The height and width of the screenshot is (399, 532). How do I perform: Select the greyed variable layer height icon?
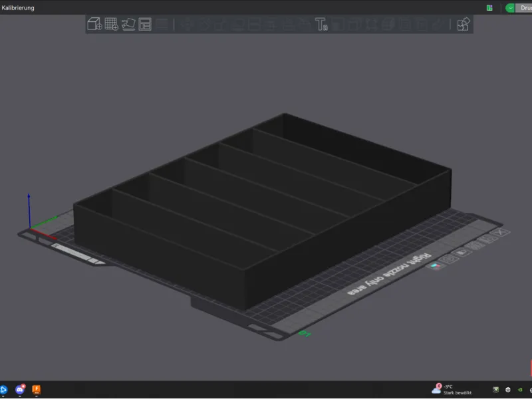162,24
